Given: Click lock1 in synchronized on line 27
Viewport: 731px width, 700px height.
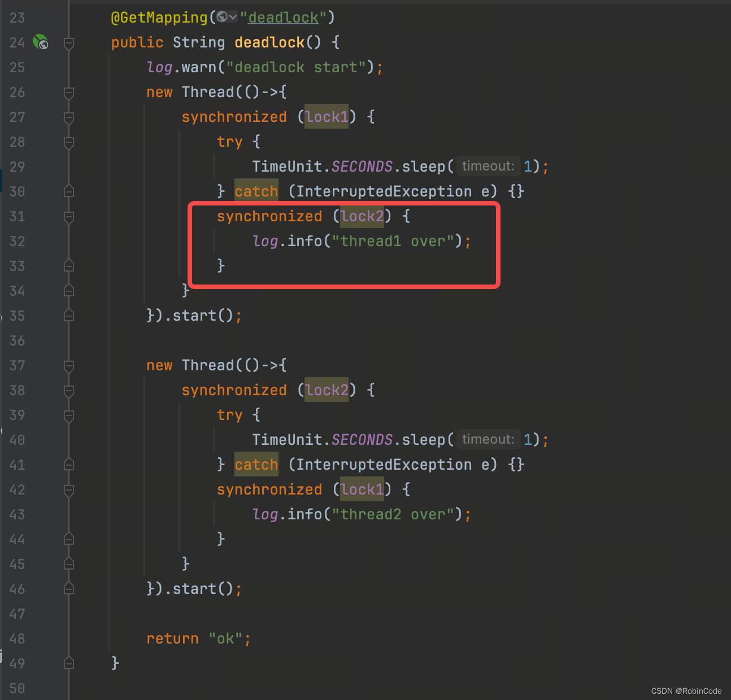Looking at the screenshot, I should point(327,117).
